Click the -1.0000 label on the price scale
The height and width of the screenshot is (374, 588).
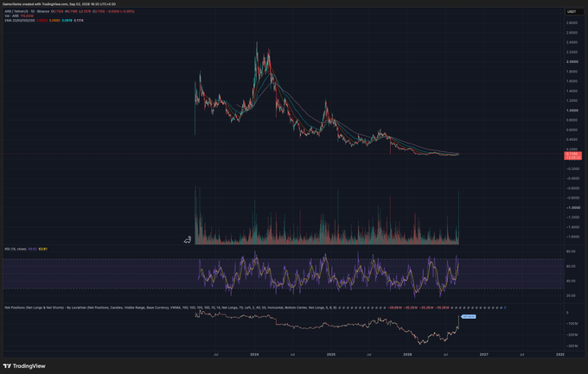pyautogui.click(x=573, y=207)
